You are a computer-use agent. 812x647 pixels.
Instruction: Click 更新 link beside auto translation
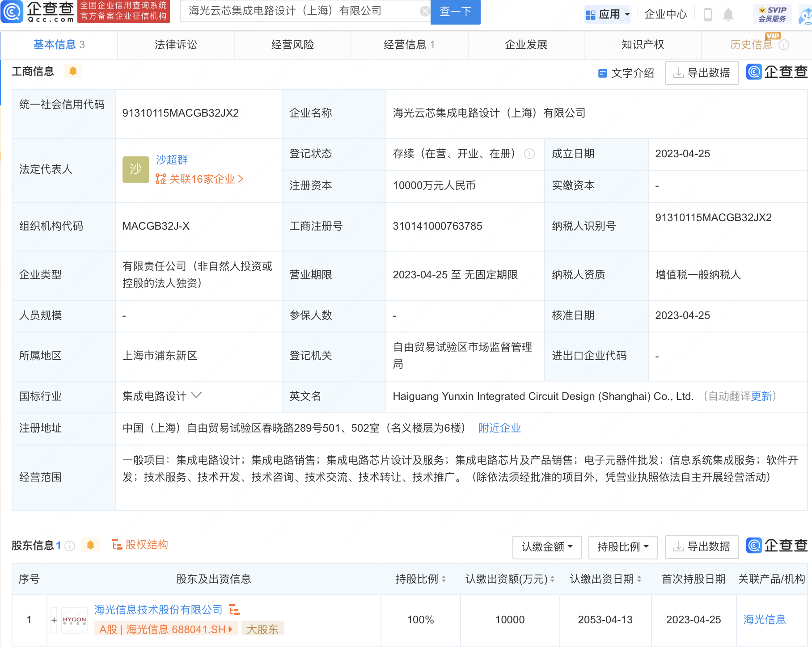(x=761, y=396)
